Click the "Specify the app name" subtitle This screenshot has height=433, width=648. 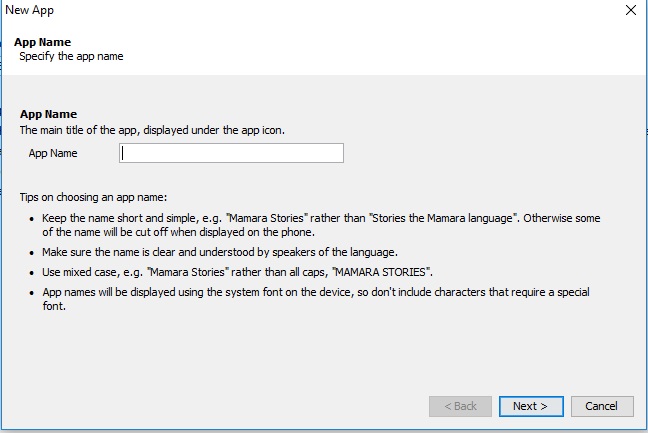pyautogui.click(x=71, y=56)
